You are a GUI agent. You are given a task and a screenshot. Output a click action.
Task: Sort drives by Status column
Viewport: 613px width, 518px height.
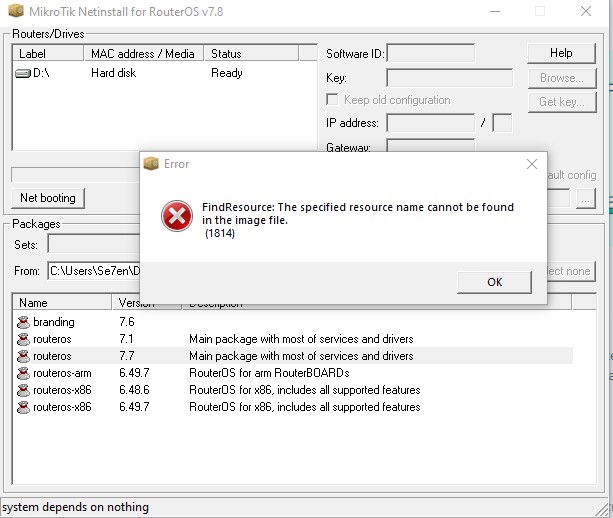tap(251, 54)
